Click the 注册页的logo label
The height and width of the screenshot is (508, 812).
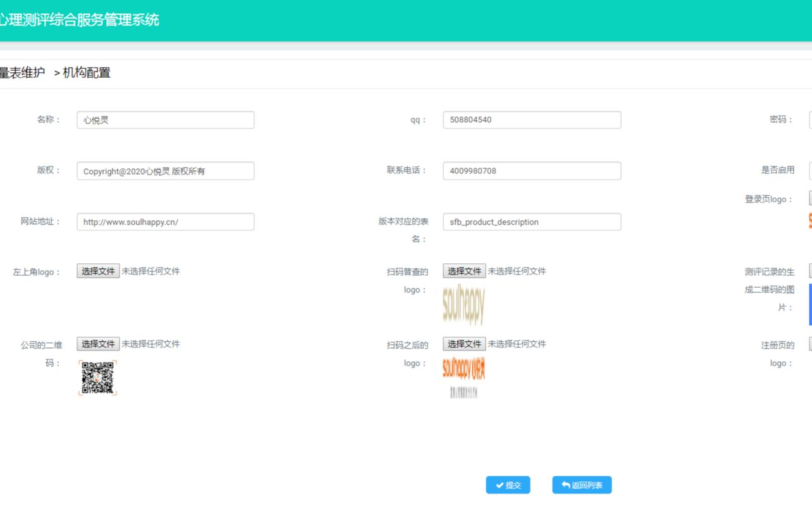point(778,354)
